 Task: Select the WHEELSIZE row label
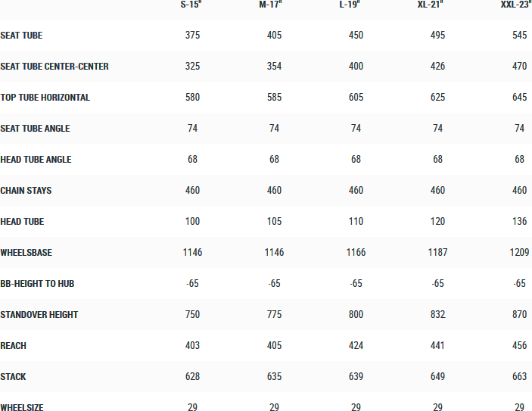(22, 407)
